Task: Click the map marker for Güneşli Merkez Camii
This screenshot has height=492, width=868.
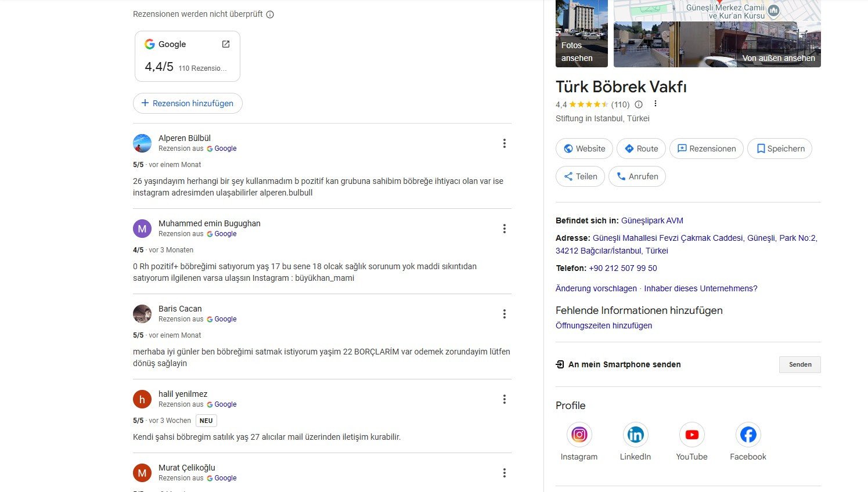Action: tap(773, 10)
